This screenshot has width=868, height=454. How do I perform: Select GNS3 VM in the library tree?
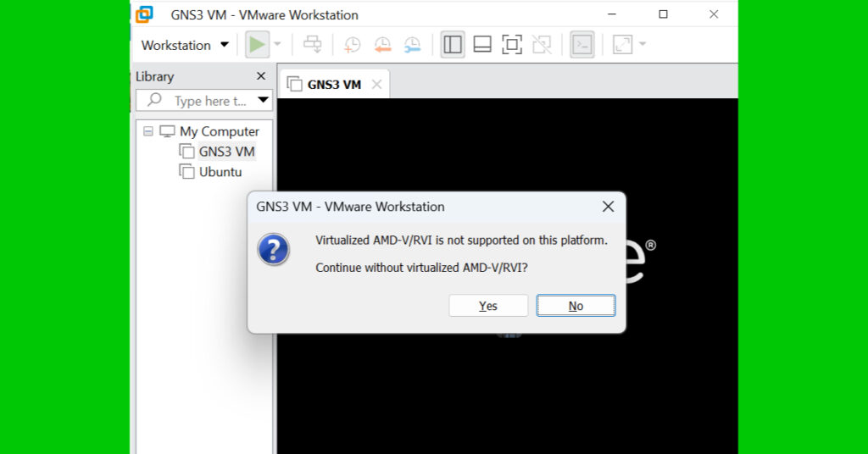(227, 152)
